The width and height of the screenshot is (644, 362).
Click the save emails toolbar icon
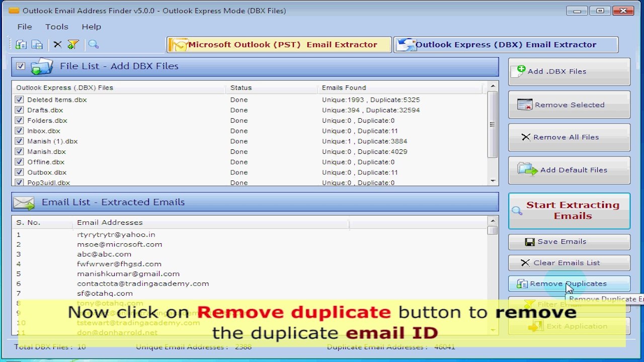tap(37, 44)
